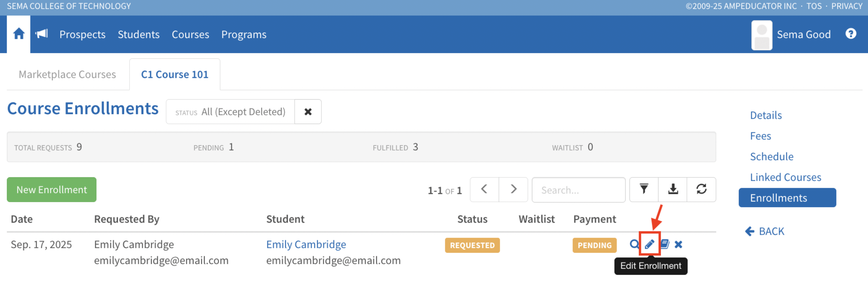Click the download enrollments icon

(x=673, y=189)
